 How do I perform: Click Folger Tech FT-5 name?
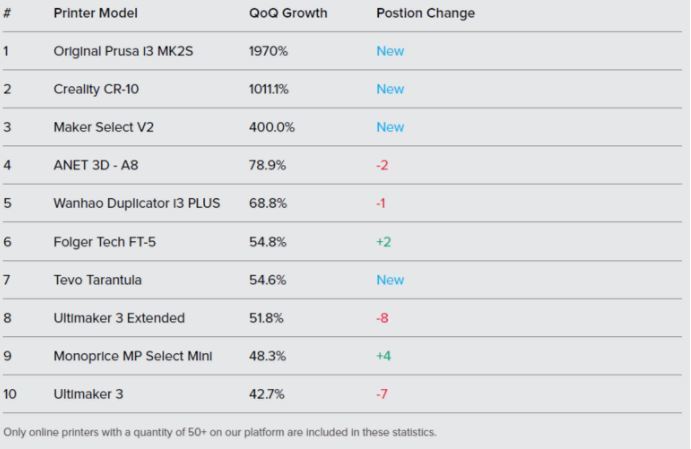pos(104,242)
